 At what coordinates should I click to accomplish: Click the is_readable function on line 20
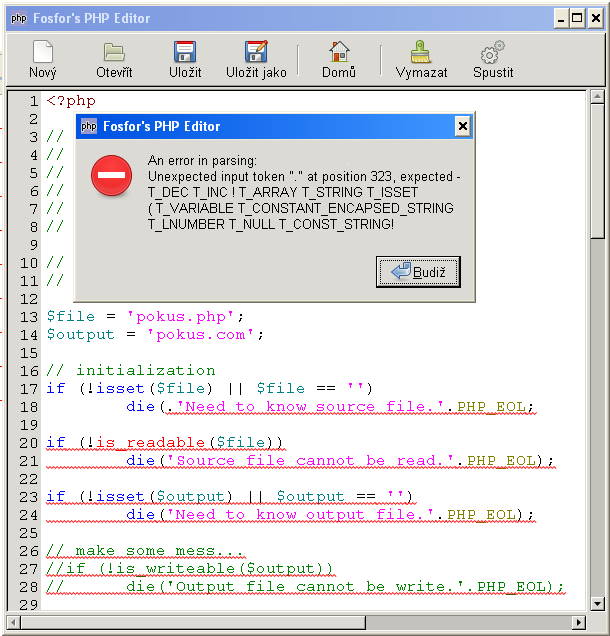(x=150, y=443)
